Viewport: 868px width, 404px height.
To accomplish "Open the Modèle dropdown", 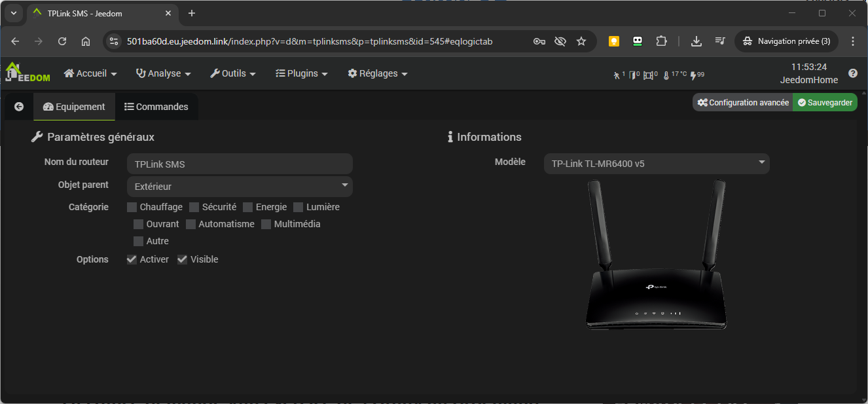I will 657,164.
